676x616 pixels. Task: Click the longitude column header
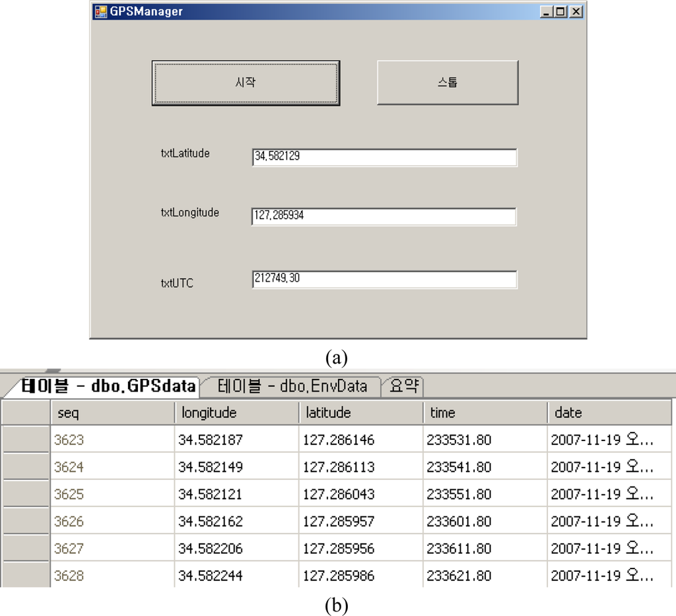(x=236, y=413)
